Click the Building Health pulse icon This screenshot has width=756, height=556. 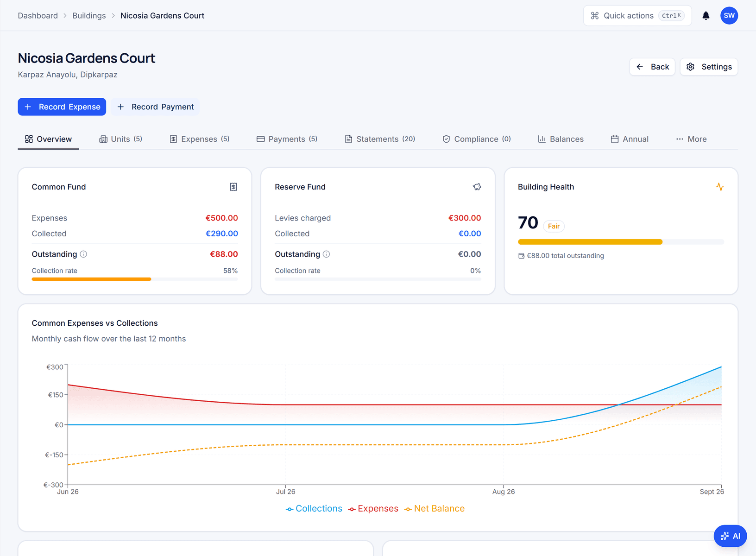(719, 187)
